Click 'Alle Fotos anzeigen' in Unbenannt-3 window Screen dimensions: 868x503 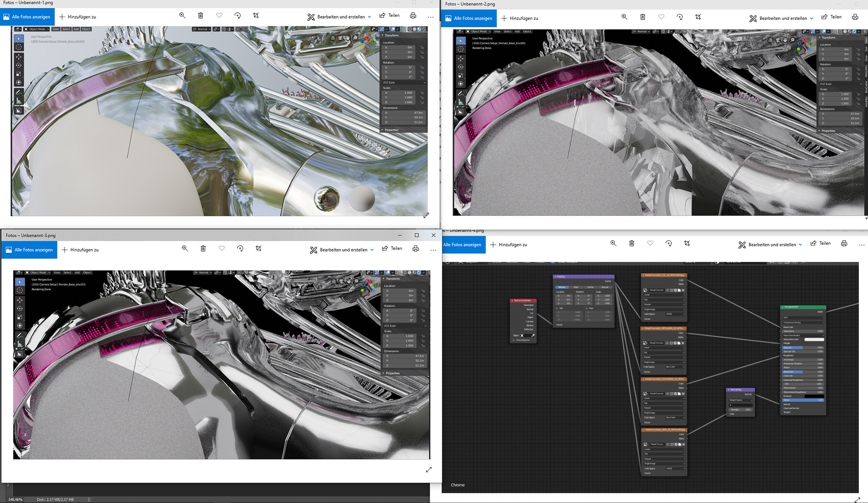[29, 250]
